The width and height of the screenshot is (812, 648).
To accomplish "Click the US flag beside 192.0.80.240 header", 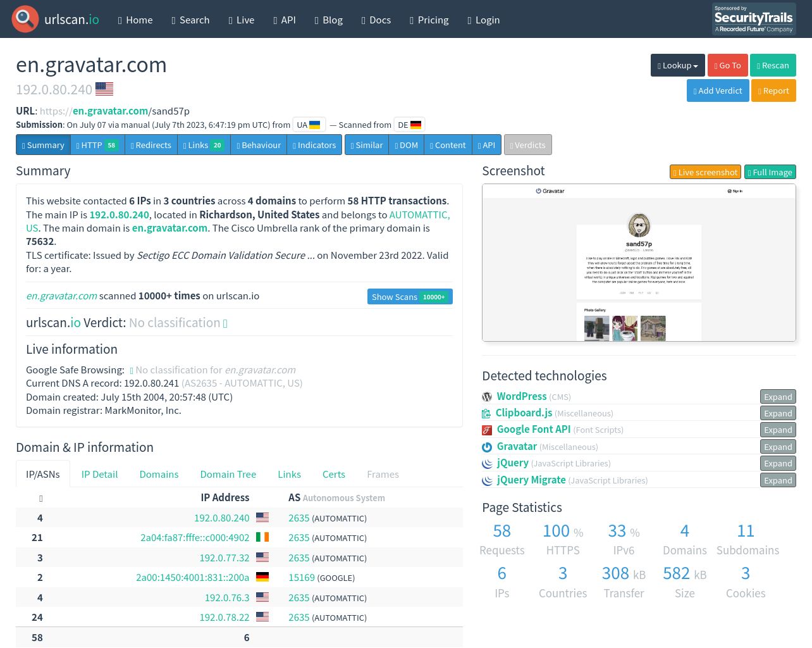I will click(104, 89).
